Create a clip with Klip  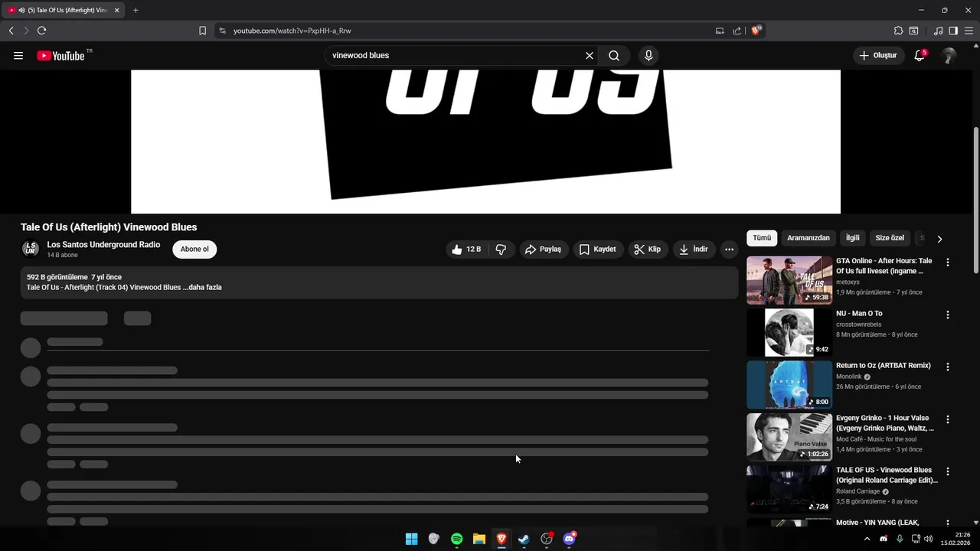647,249
